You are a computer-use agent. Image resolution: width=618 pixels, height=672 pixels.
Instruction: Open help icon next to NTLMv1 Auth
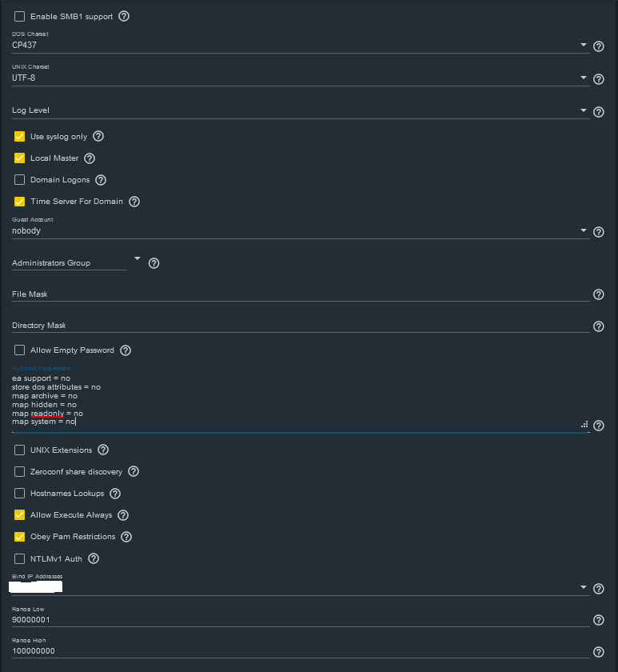[x=94, y=558]
